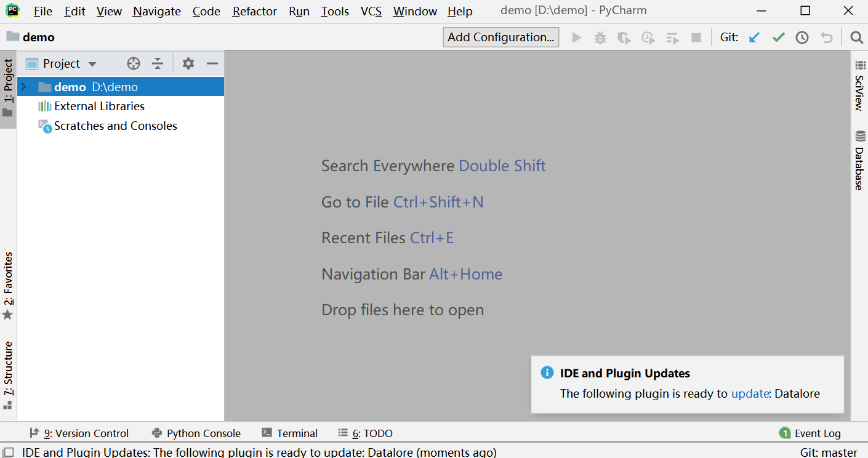The width and height of the screenshot is (868, 458).
Task: Select Scratches and Consoles item
Action: (x=108, y=126)
